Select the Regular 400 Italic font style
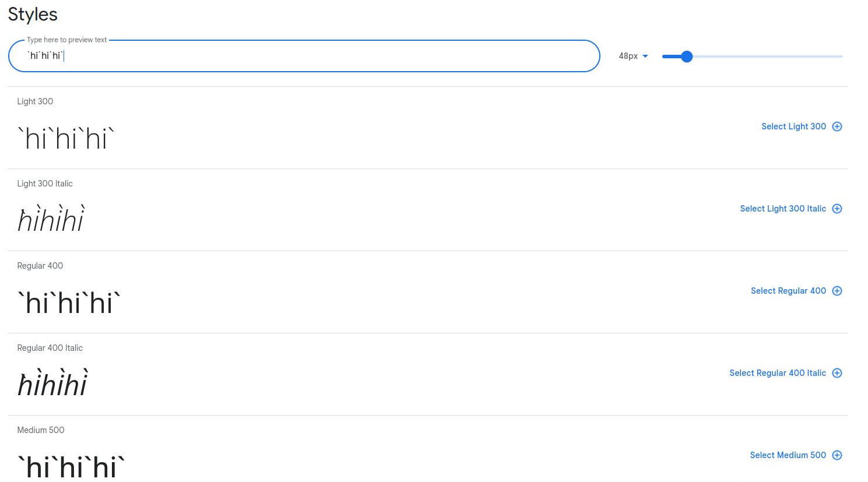Image resolution: width=868 pixels, height=482 pixels. pos(777,372)
